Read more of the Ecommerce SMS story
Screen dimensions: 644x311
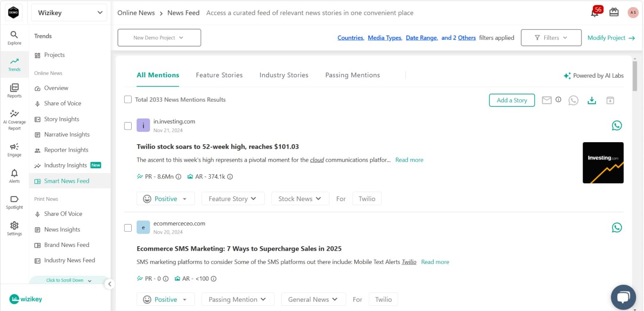click(x=435, y=262)
